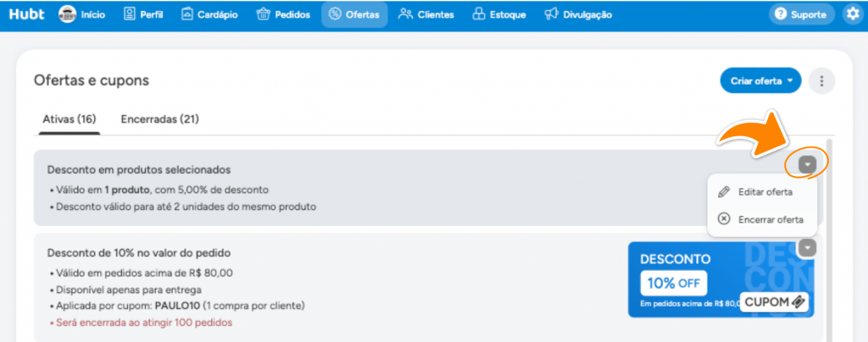Click the DESCONTO 10% OFF coupon banner

(x=721, y=279)
